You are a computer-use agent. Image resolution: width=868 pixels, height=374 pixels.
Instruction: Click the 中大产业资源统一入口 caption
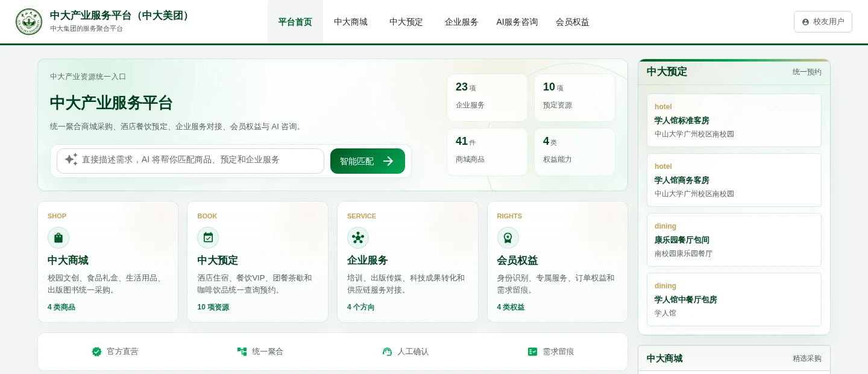[88, 77]
